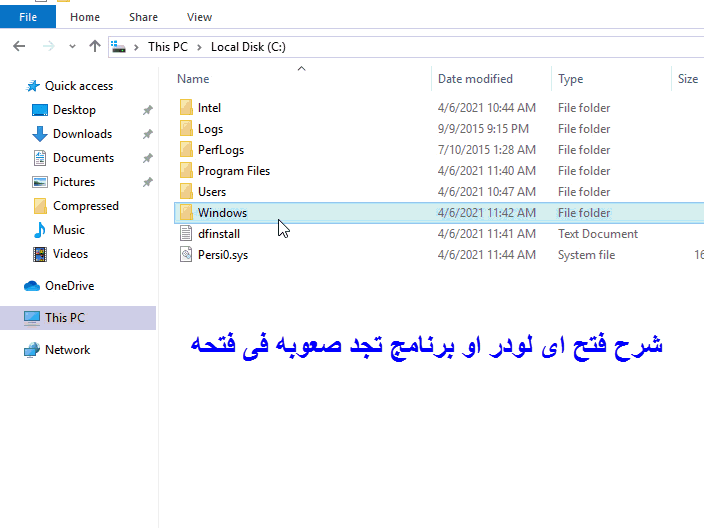Open Videos label in navigation pane
Screen dimensions: 704x528
point(70,254)
